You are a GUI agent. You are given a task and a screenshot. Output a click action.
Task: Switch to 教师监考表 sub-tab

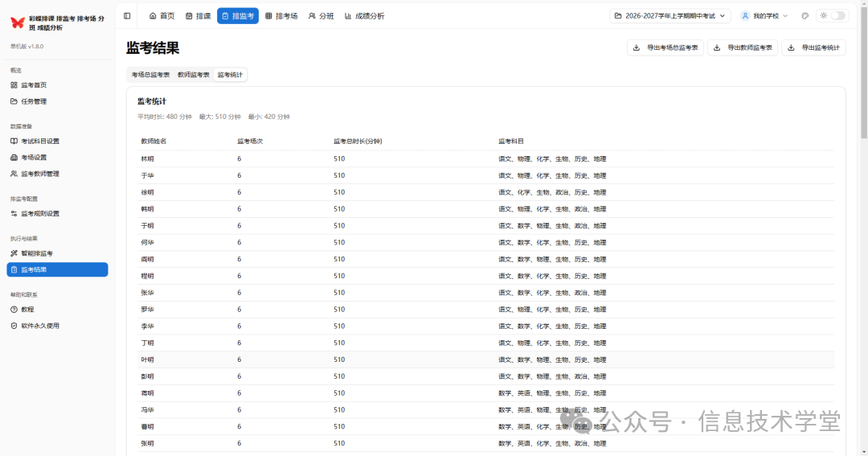pos(193,75)
